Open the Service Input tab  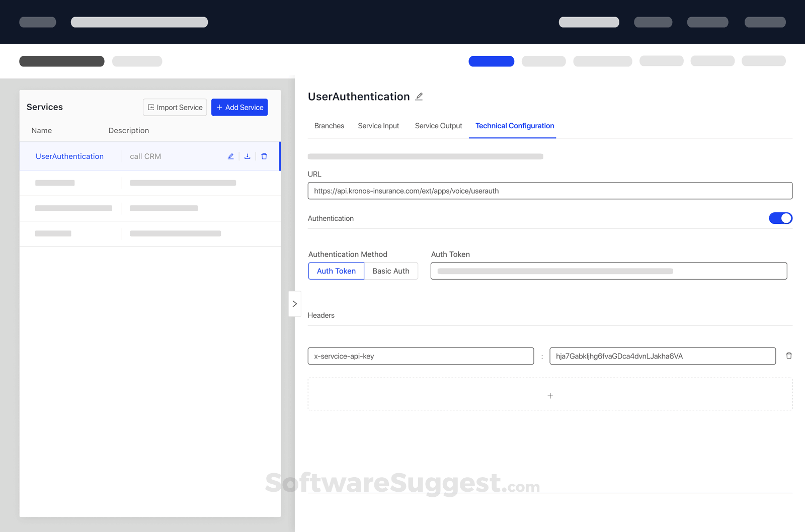[x=378, y=126]
